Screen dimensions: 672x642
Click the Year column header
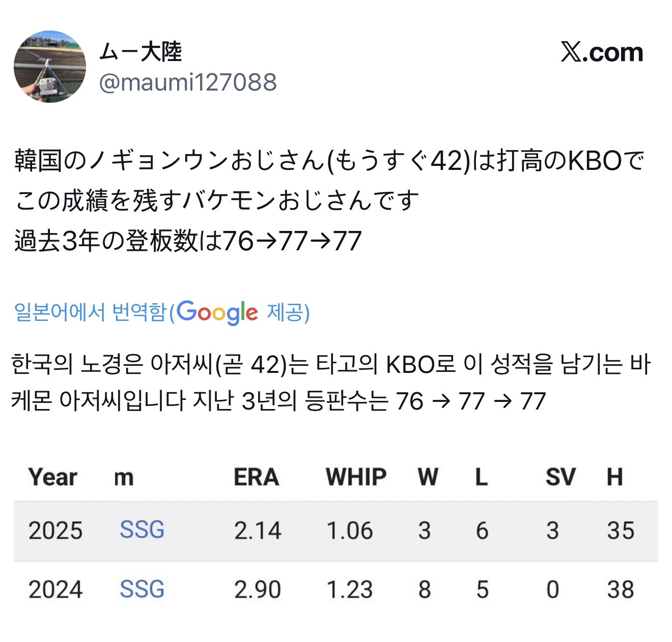point(53,477)
